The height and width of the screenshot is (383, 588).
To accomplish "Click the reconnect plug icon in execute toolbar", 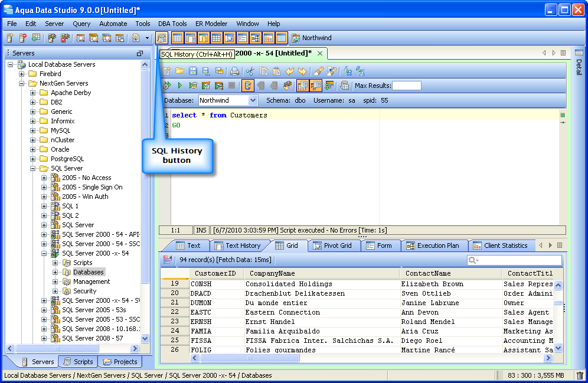I will click(288, 86).
